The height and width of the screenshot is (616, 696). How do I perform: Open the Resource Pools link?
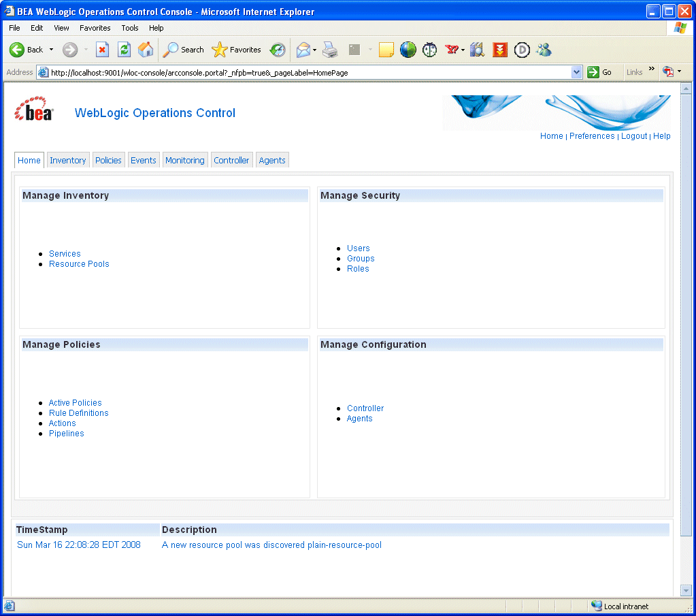79,264
